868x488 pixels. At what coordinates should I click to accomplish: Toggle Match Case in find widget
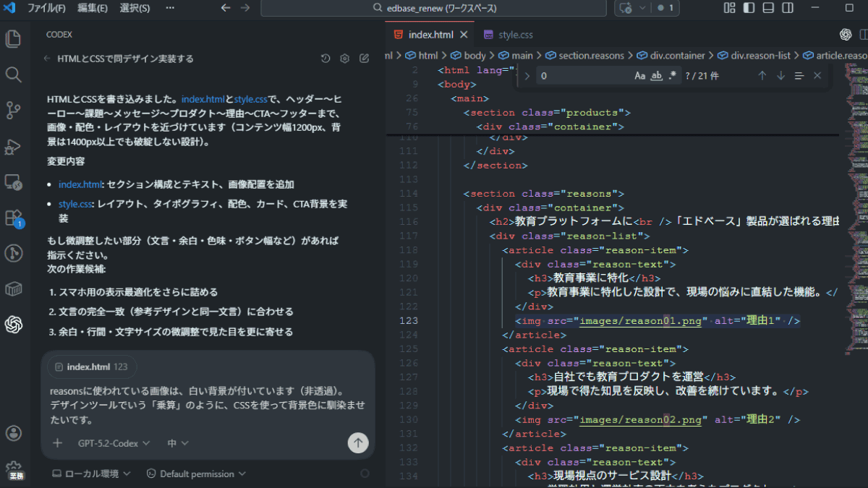(x=640, y=75)
